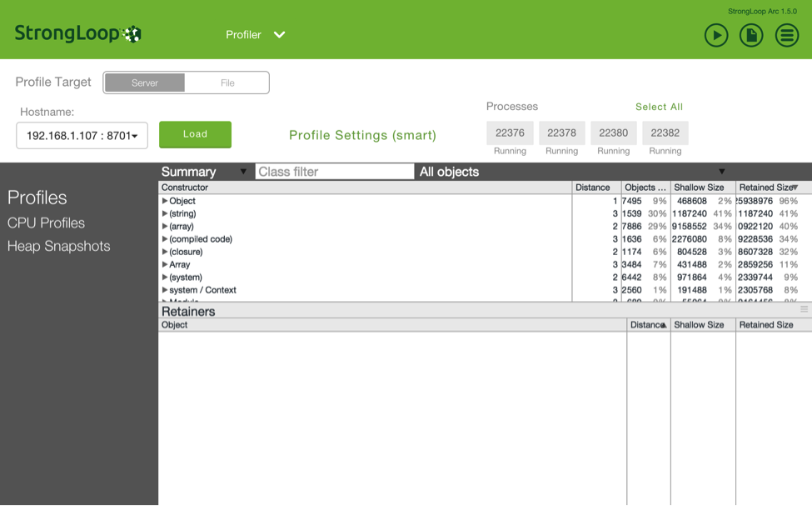Open the hamburger menu icon top right

click(x=785, y=35)
